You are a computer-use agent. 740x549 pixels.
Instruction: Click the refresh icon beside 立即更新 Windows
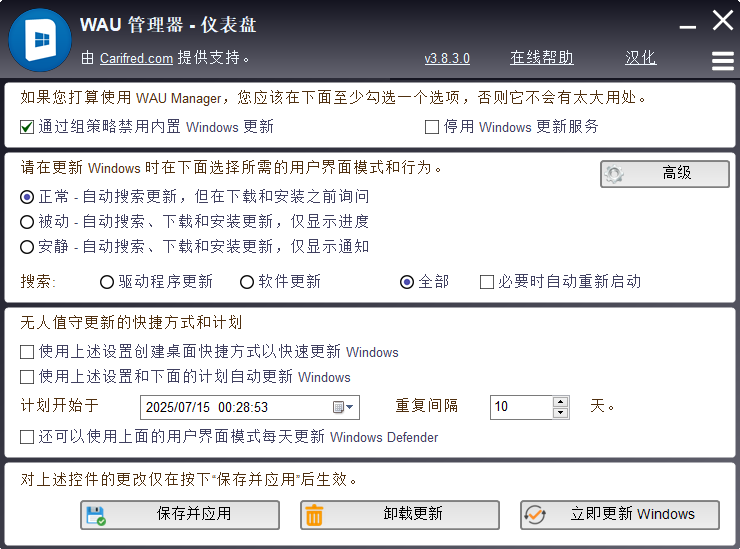click(x=535, y=515)
